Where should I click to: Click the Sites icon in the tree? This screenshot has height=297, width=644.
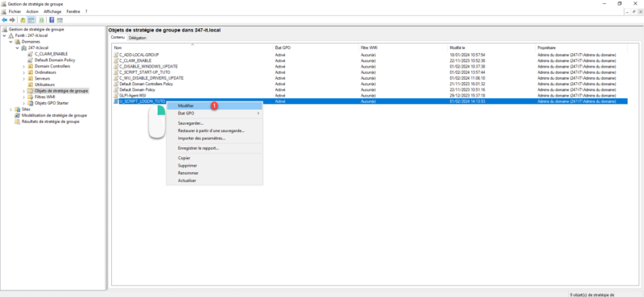coord(17,109)
